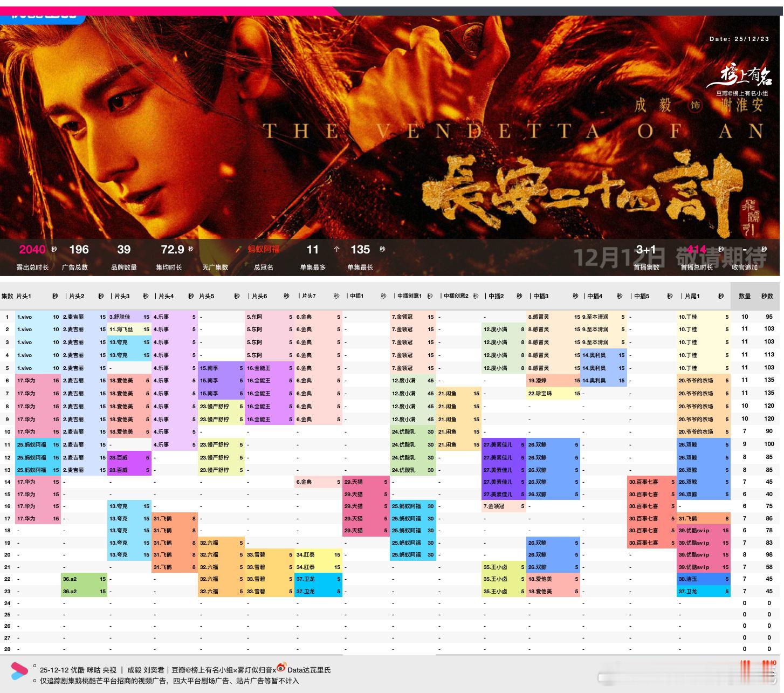Select the 中插3 column header

click(x=541, y=296)
